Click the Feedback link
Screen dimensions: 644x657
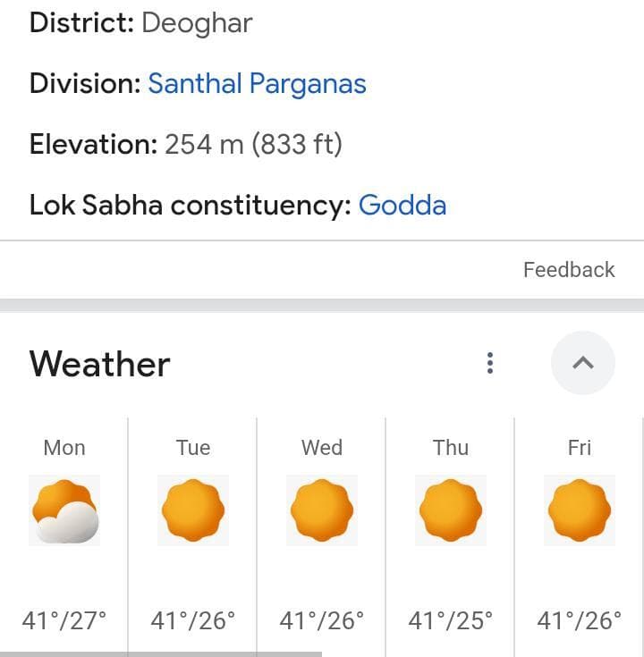point(569,270)
